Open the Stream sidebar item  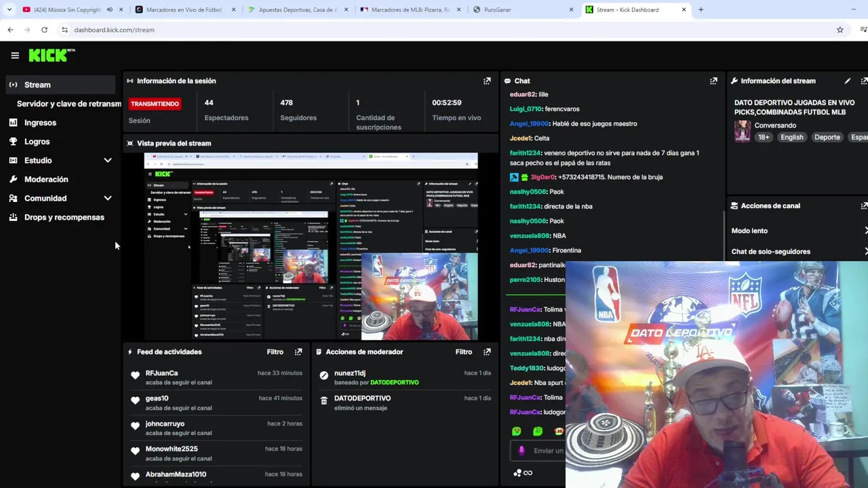[61, 85]
